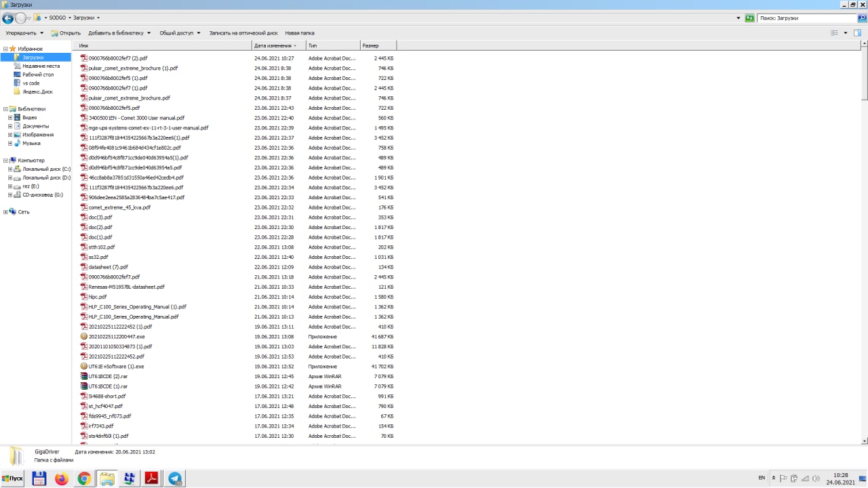
Task: Click the Explorer folder taskbar icon
Action: click(106, 479)
